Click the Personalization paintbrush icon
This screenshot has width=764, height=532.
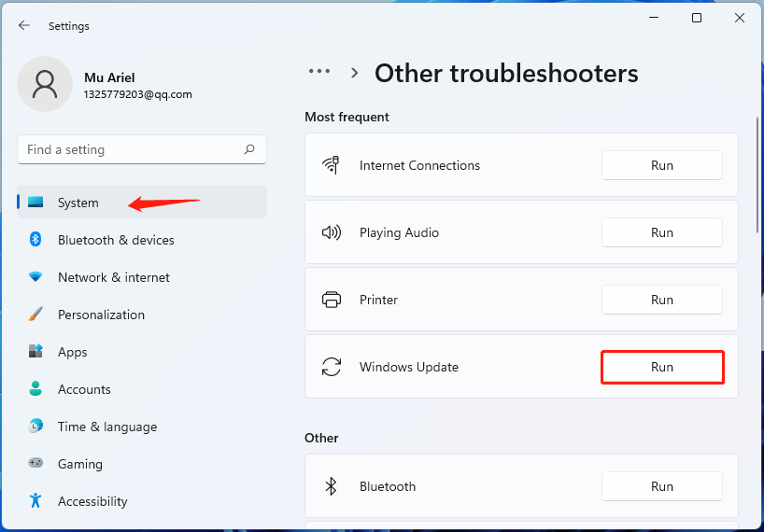click(35, 314)
